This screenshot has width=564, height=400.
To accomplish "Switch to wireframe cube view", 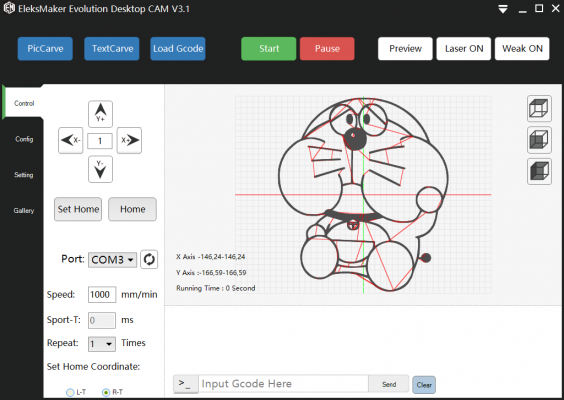I will point(539,108).
